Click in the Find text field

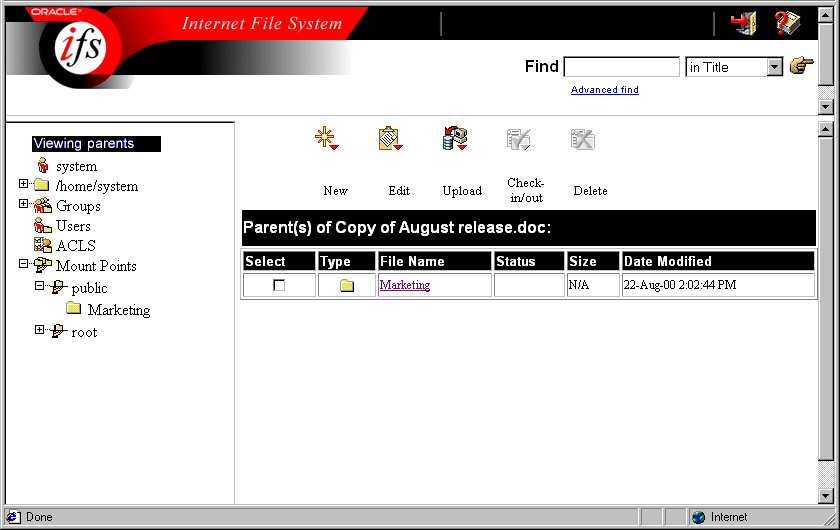[621, 67]
